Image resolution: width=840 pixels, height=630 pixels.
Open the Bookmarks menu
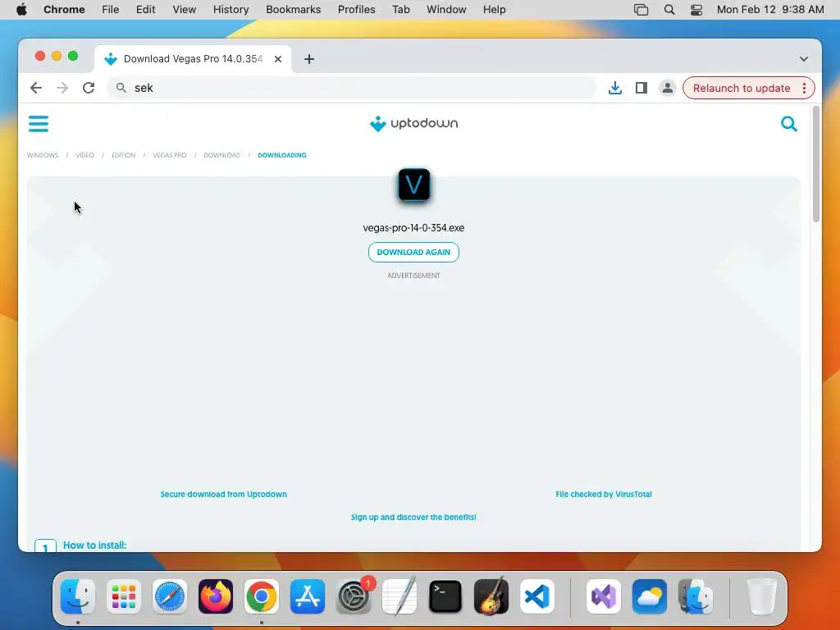pyautogui.click(x=293, y=10)
